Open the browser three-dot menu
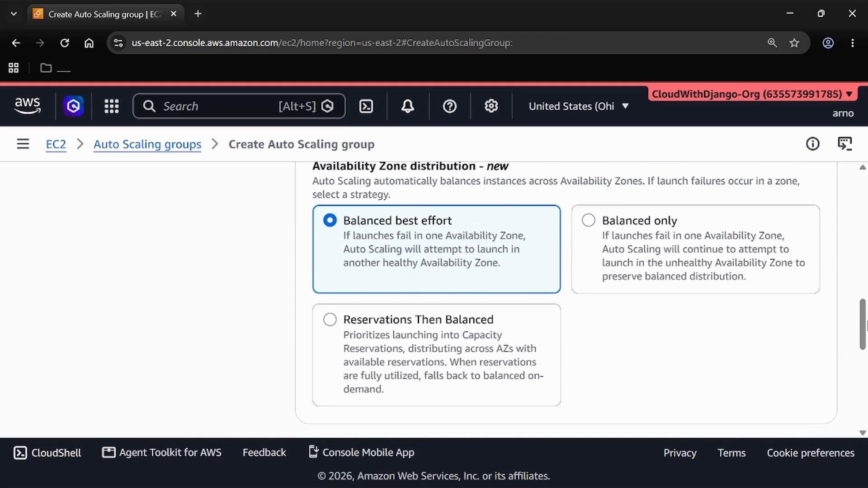This screenshot has height=488, width=868. [853, 43]
